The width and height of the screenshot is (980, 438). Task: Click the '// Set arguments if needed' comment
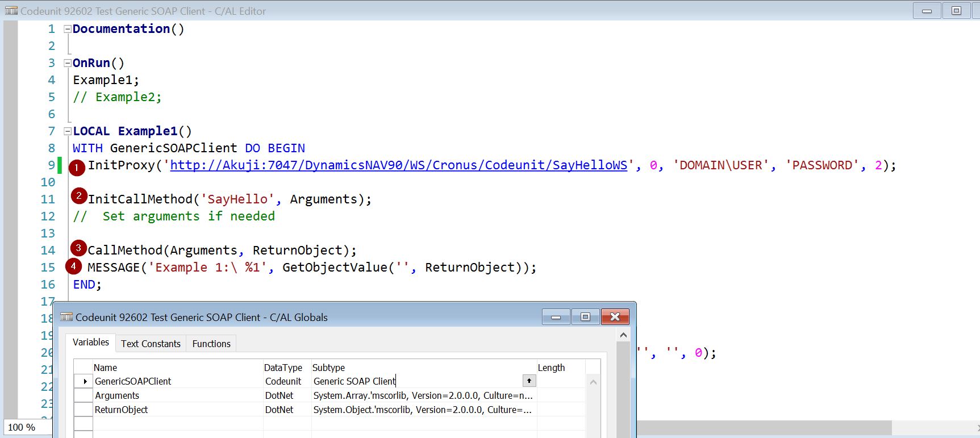coord(174,216)
